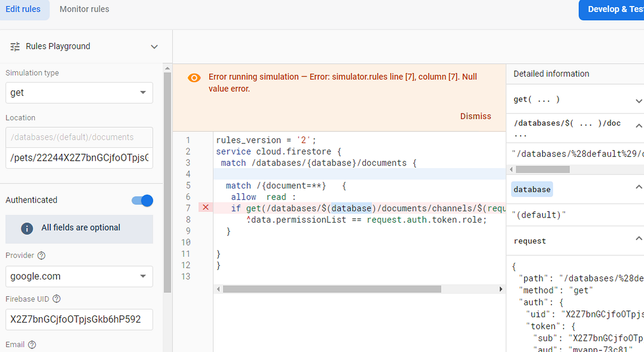Collapse the Rules Playground panel
Viewport: 644px width, 352px height.
[x=154, y=47]
